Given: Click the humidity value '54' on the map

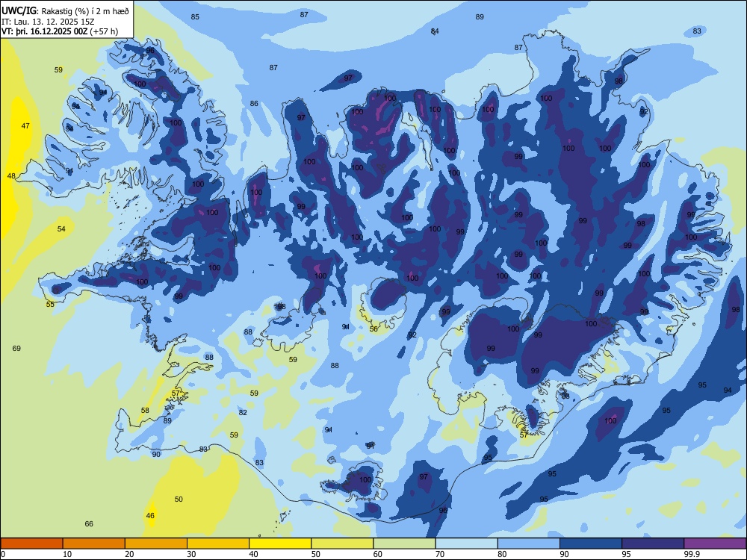Looking at the screenshot, I should (61, 229).
